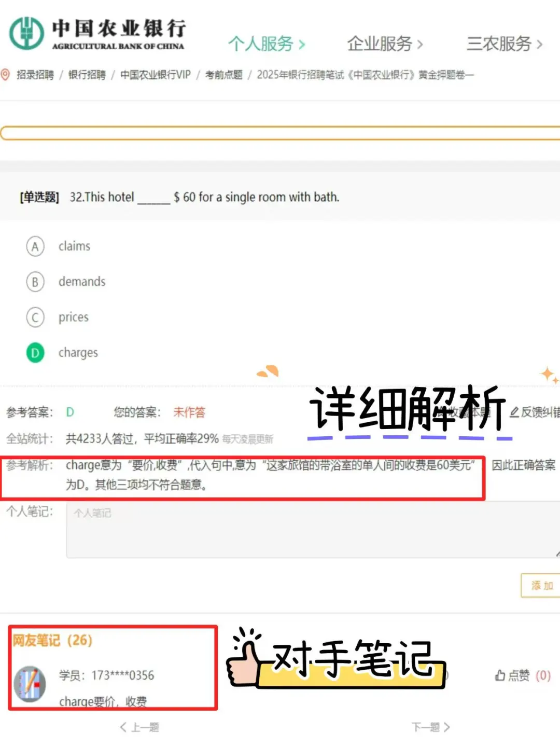Click the 参考答案 D value

[x=70, y=412]
